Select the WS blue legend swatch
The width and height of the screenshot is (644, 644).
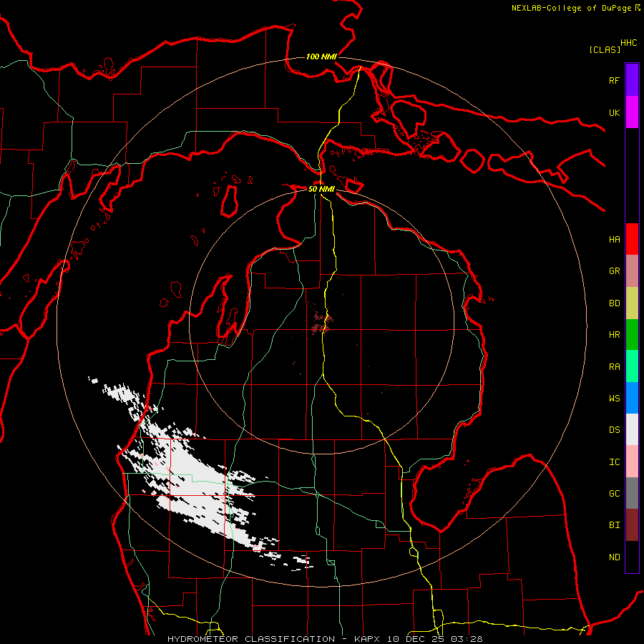[632, 398]
